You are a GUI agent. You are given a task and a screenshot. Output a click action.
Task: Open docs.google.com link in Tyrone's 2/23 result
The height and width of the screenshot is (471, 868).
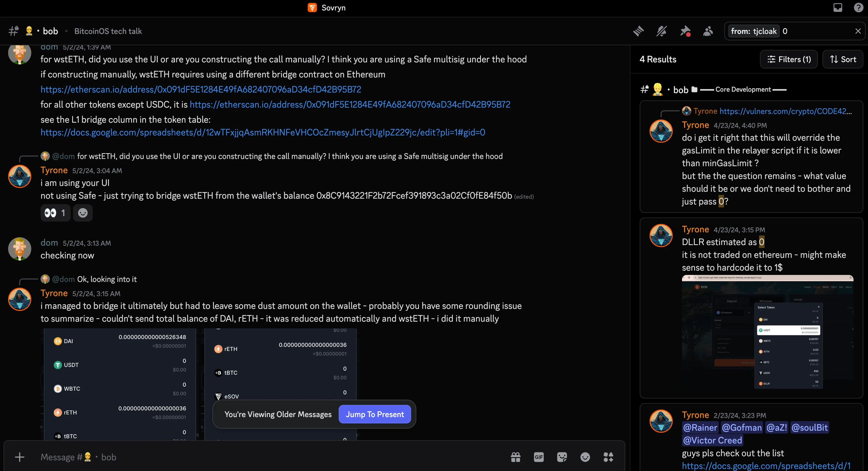(x=766, y=465)
